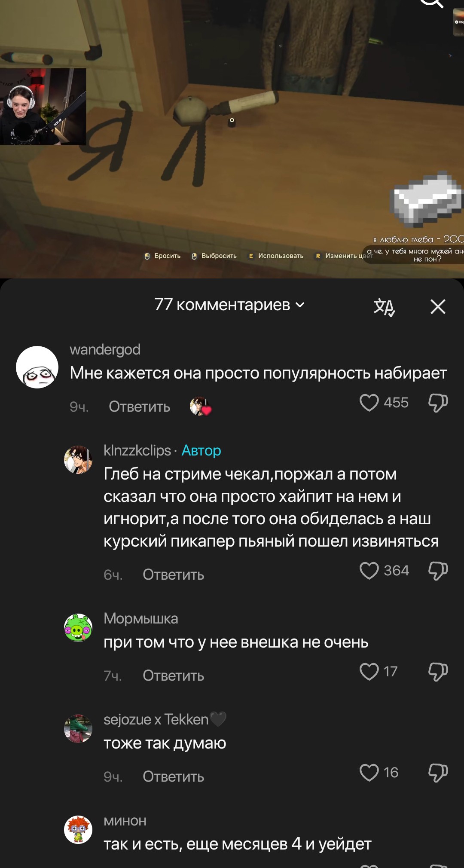Tap the video preview above the comments

pyautogui.click(x=232, y=138)
